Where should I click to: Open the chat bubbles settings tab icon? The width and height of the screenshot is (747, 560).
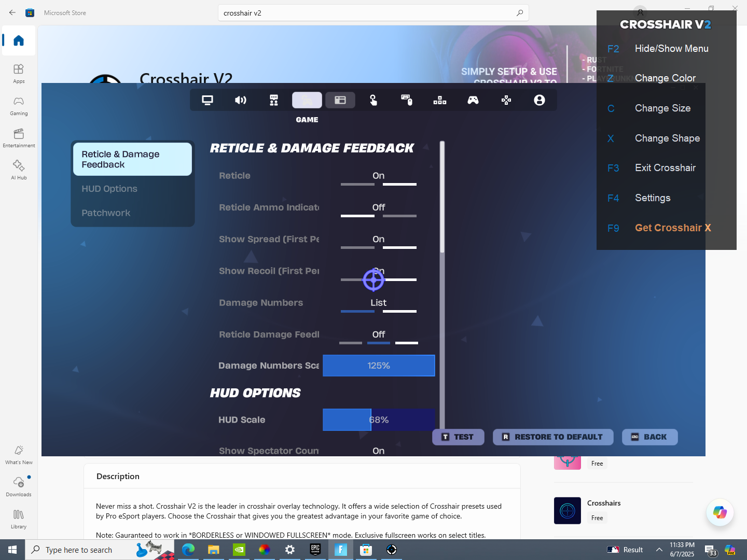point(274,100)
